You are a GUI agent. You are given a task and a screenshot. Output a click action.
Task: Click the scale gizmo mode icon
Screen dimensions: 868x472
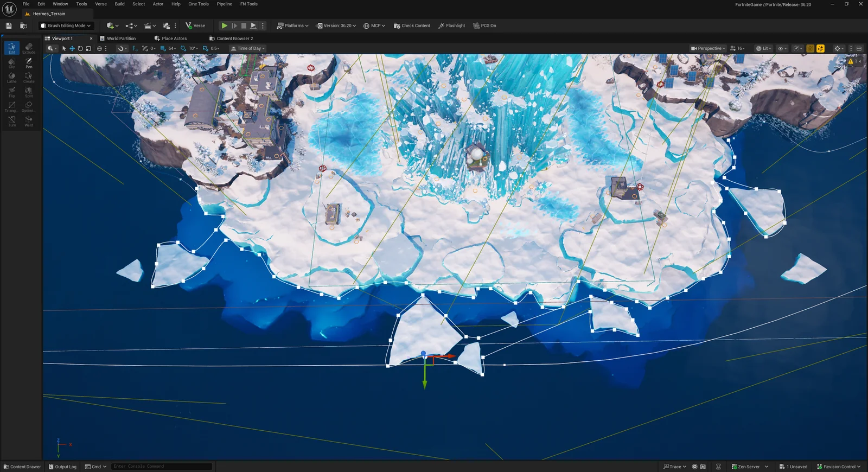[x=88, y=48]
